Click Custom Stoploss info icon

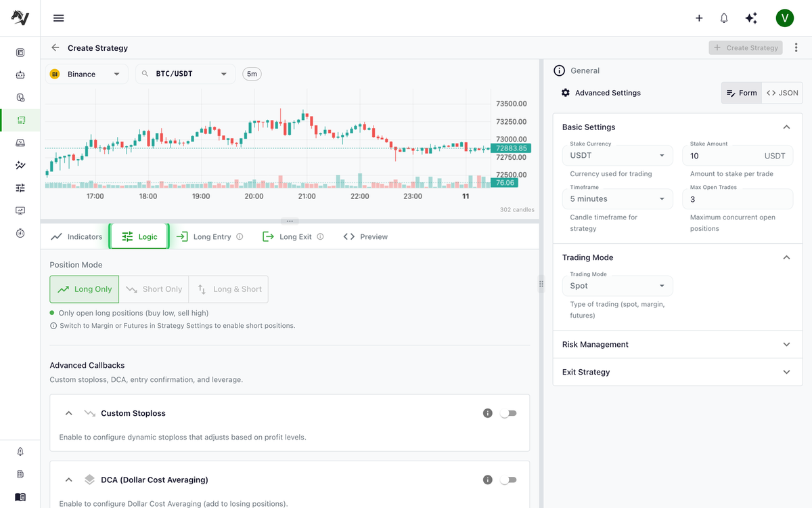[x=487, y=413]
